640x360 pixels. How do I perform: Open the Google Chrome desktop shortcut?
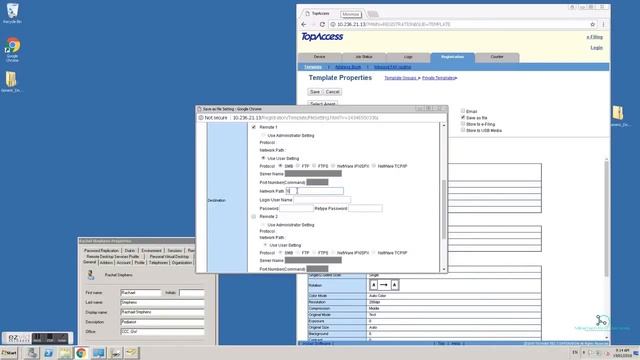(x=12, y=49)
